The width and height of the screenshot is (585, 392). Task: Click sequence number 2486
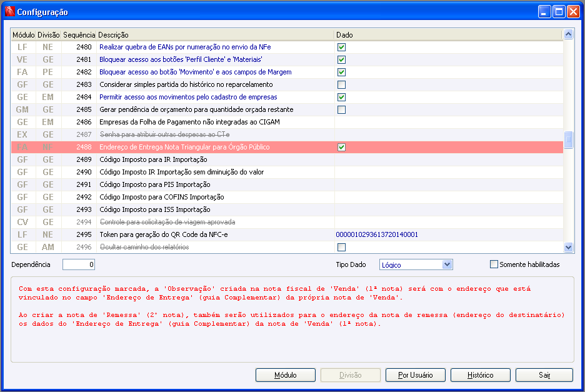tap(84, 122)
